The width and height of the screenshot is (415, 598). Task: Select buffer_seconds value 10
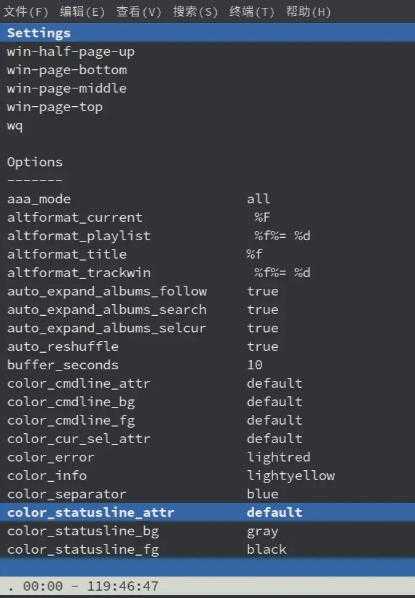255,365
